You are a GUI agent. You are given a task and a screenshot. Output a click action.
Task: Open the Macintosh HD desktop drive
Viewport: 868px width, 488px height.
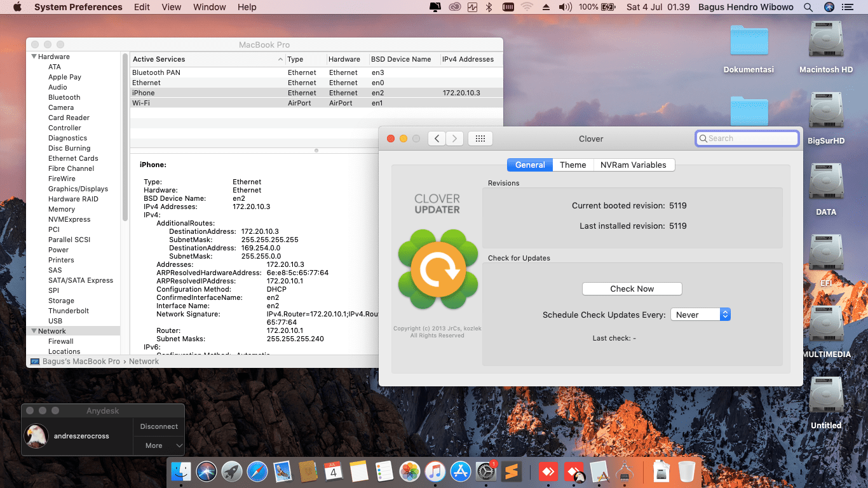826,46
